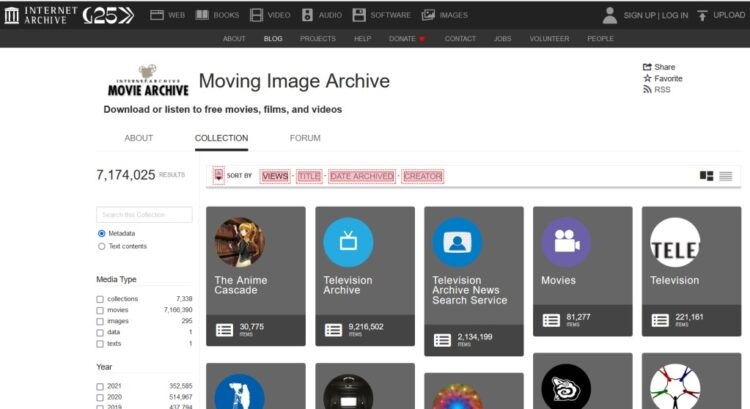The height and width of the screenshot is (409, 750).
Task: Click the Television Archive TV icon
Action: 348,242
